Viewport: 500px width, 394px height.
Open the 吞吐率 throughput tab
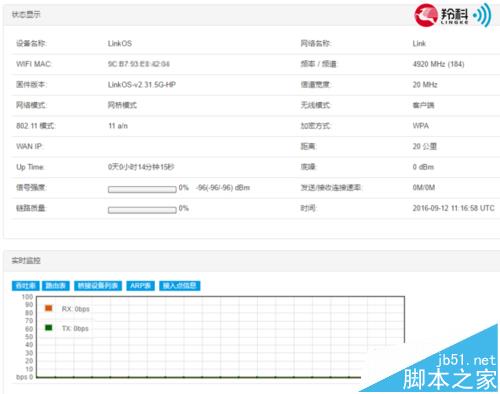pos(26,286)
